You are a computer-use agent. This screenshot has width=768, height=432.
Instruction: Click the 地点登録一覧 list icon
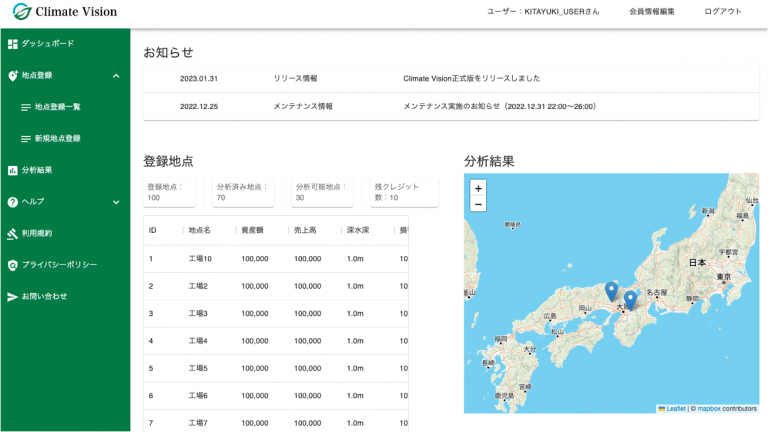coord(26,107)
